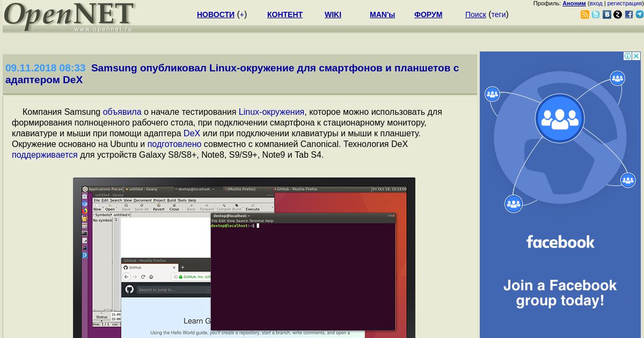Follow the подготовлено link
The height and width of the screenshot is (338, 644).
coord(174,144)
